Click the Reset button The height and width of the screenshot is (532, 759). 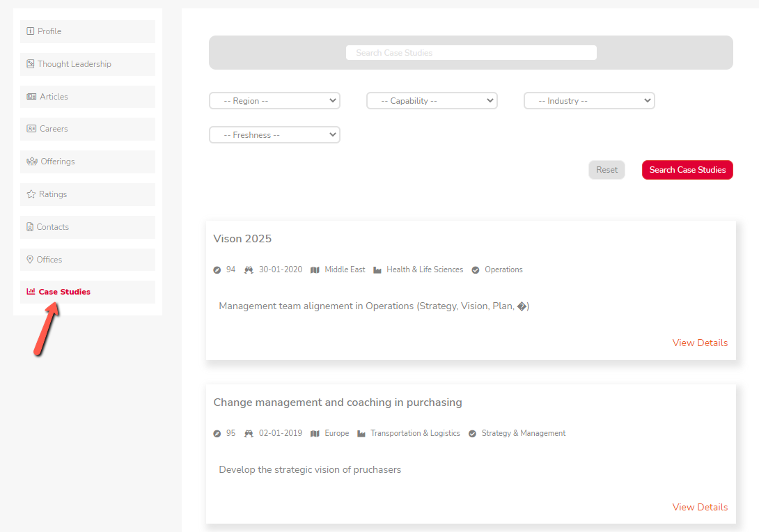click(607, 170)
